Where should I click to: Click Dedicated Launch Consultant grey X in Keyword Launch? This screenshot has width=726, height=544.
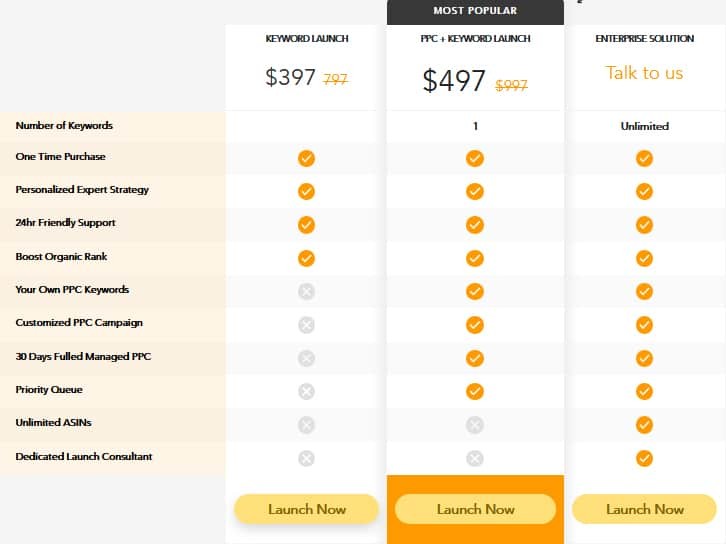(x=306, y=458)
